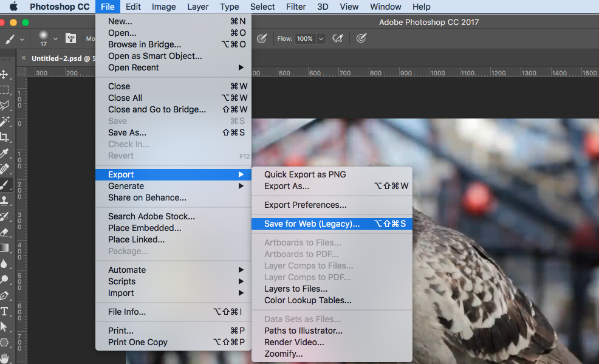Image resolution: width=599 pixels, height=364 pixels.
Task: Select the Hand tool
Action: click(x=5, y=359)
